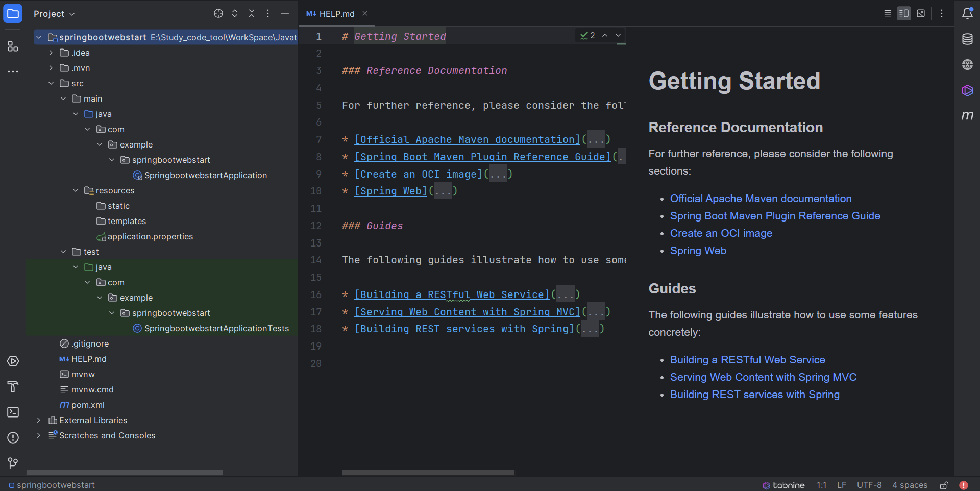
Task: Open the Notifications bell icon
Action: click(x=967, y=14)
